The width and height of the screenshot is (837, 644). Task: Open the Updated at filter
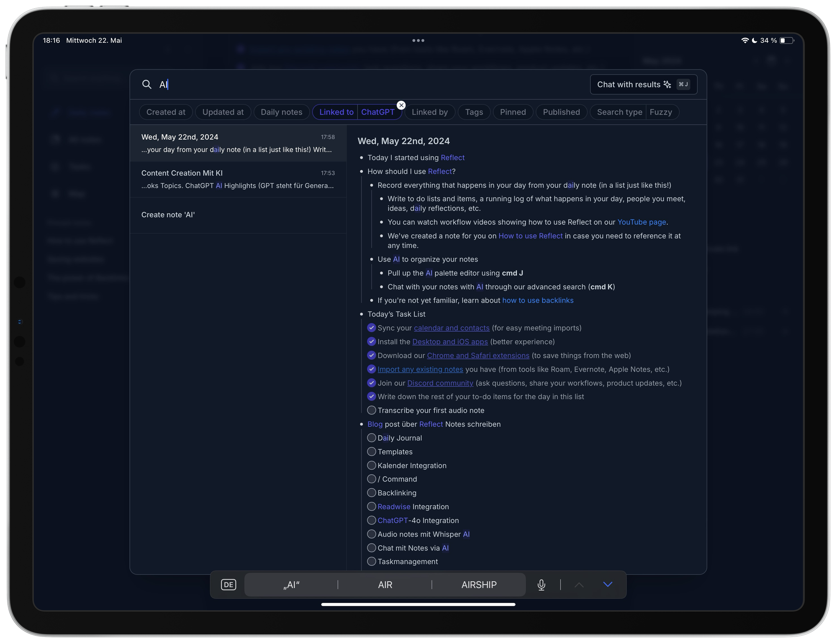pyautogui.click(x=223, y=112)
